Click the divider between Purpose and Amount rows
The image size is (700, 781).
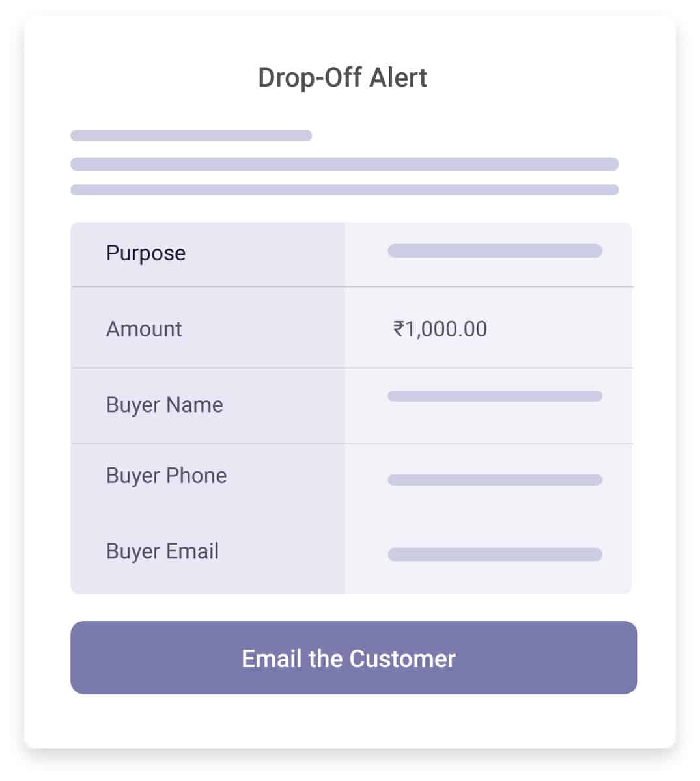pyautogui.click(x=352, y=287)
